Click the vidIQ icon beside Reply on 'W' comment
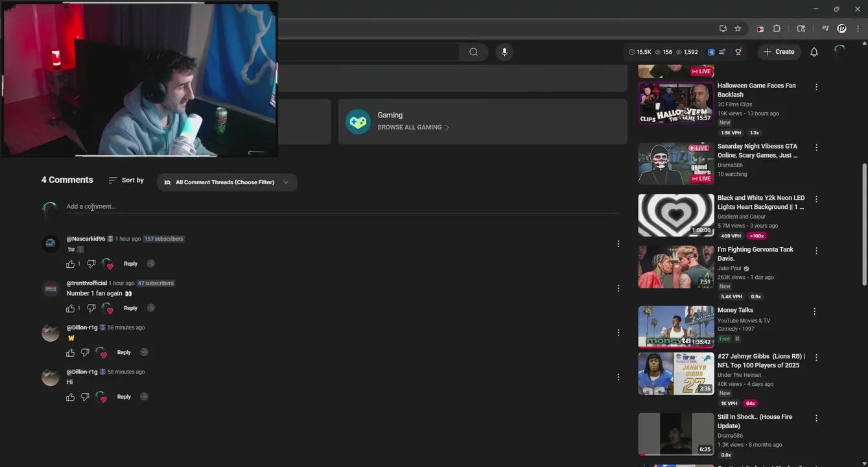Viewport: 868px width, 467px height. point(144,352)
